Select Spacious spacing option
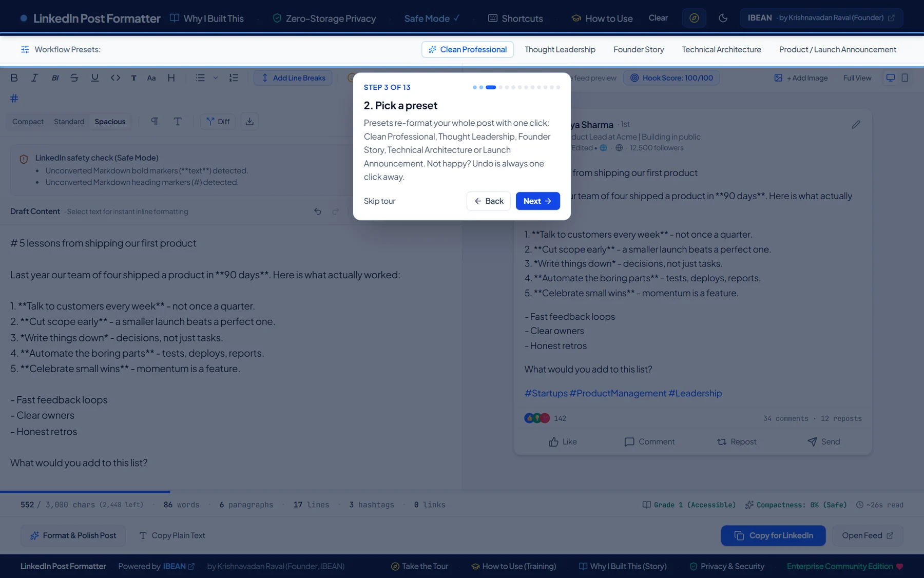 pyautogui.click(x=110, y=122)
